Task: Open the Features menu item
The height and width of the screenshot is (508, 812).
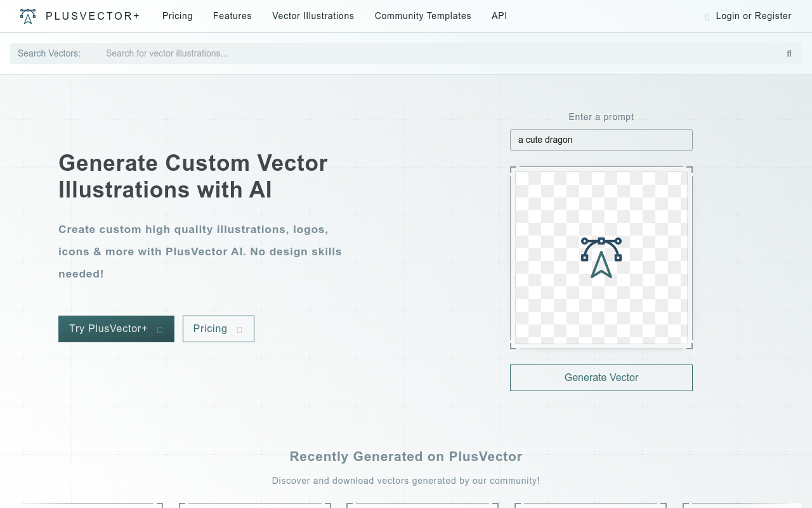Action: 232,16
